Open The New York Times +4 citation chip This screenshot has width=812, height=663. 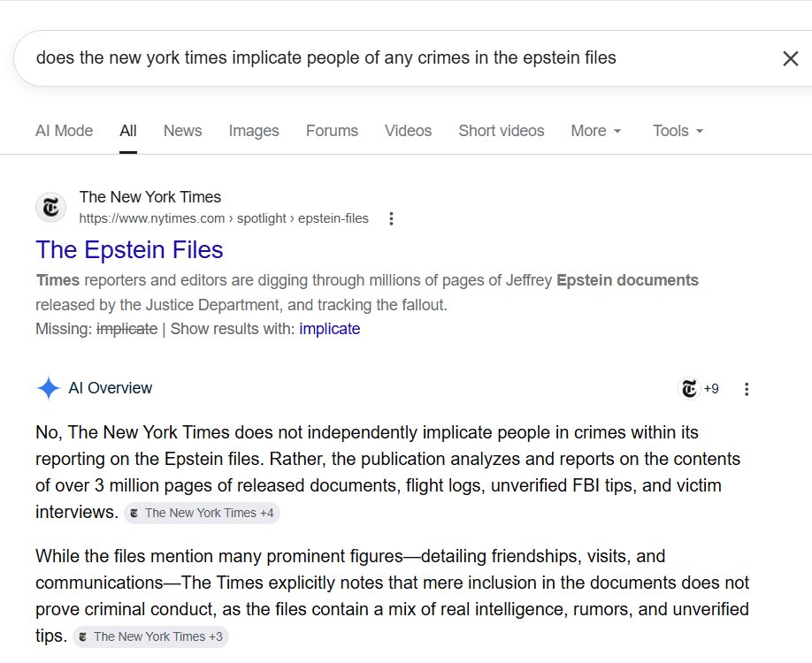point(202,513)
